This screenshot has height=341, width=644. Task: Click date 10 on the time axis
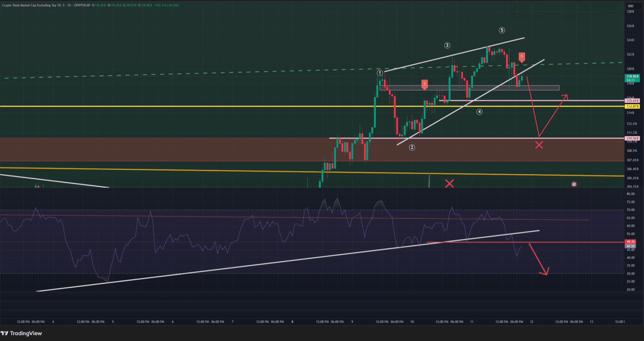point(412,322)
